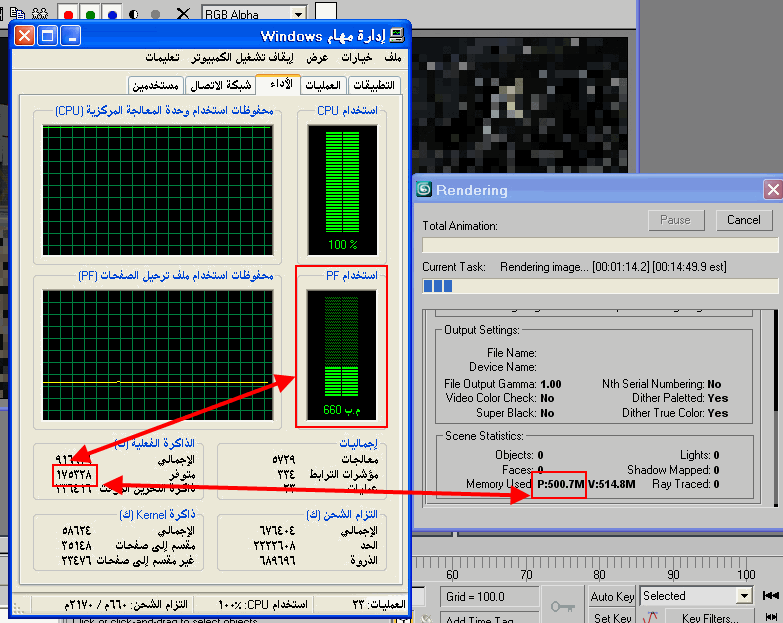Click the copy image icon
783x623 pixels.
pos(17,13)
